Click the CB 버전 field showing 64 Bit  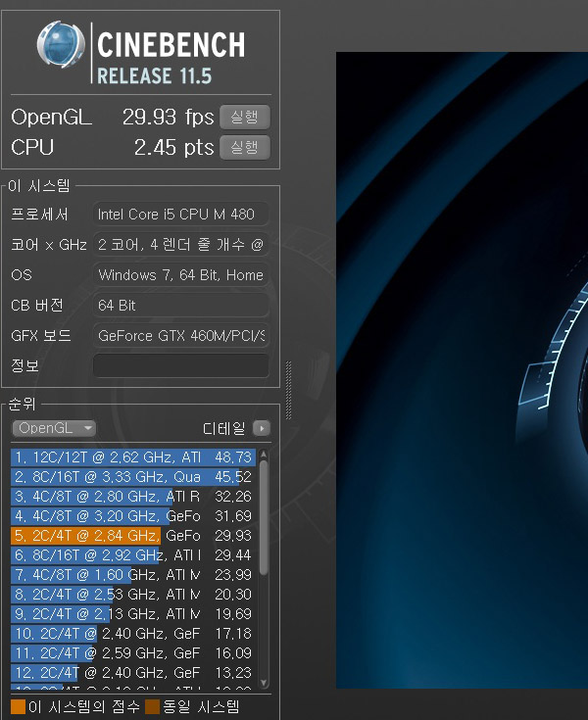pyautogui.click(x=181, y=305)
